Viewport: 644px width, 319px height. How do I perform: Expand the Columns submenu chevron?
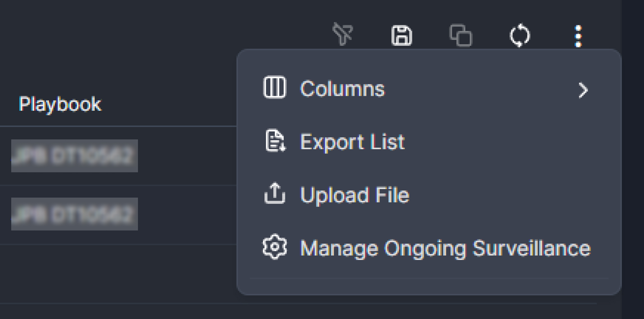pyautogui.click(x=583, y=90)
